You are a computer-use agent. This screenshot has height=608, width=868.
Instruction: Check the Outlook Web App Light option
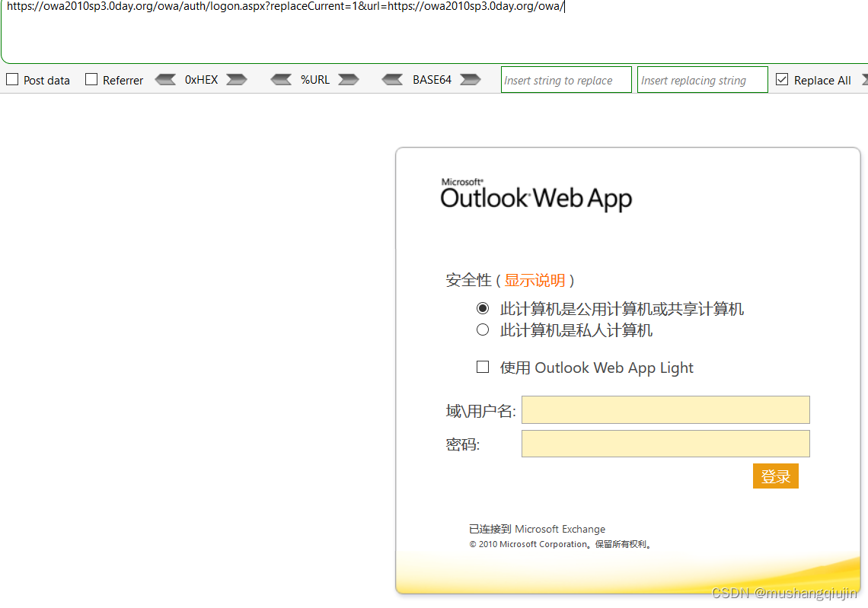[x=483, y=367]
